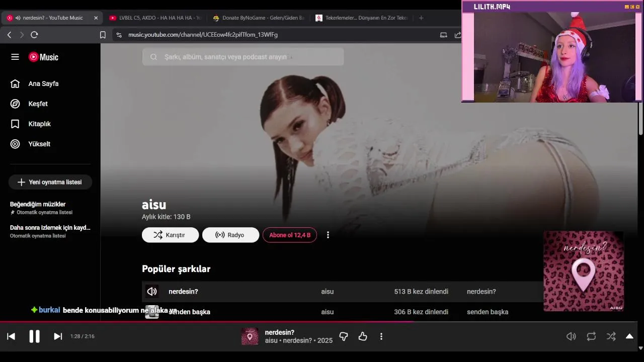Open nerdesin? album link in first row

coord(481,292)
